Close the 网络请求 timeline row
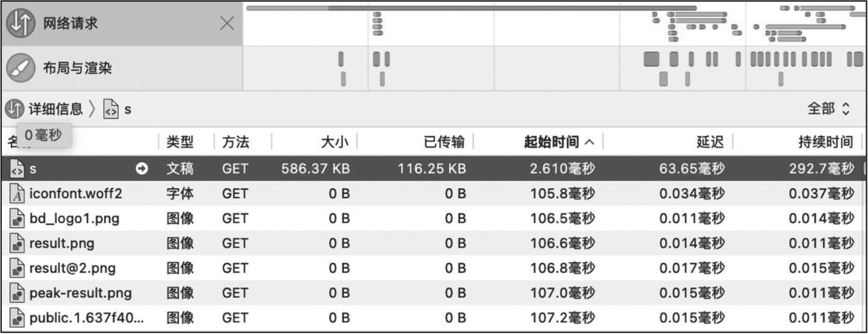Viewport: 868px width, 334px height. click(227, 24)
